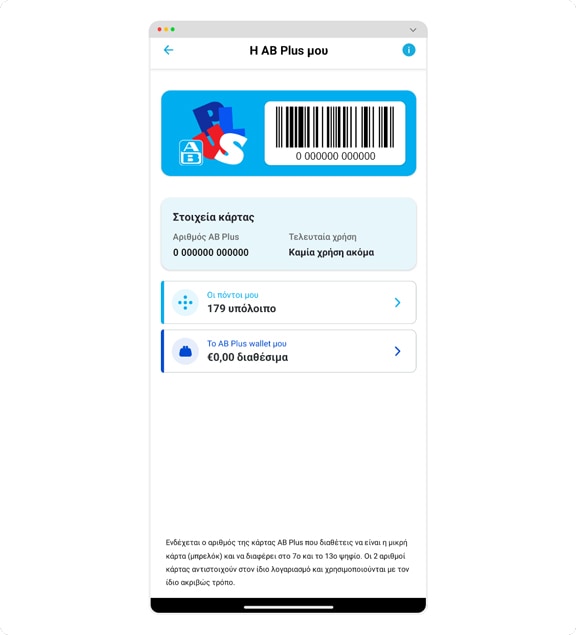Click the green maximize dot
The width and height of the screenshot is (576, 635).
(x=173, y=29)
